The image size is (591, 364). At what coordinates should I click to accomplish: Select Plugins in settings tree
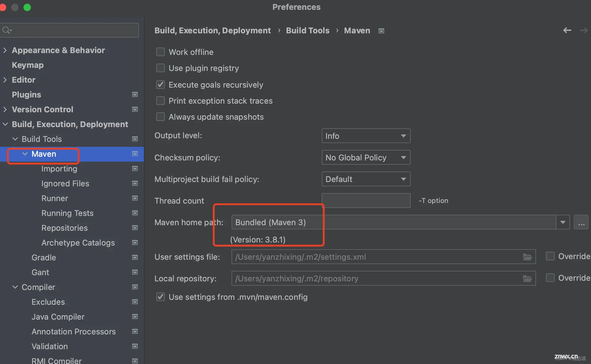coord(26,95)
